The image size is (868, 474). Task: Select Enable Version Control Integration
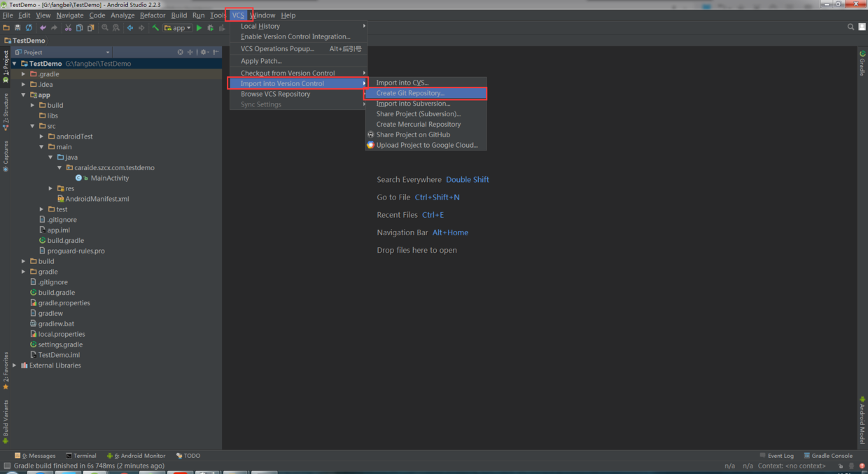tap(298, 36)
